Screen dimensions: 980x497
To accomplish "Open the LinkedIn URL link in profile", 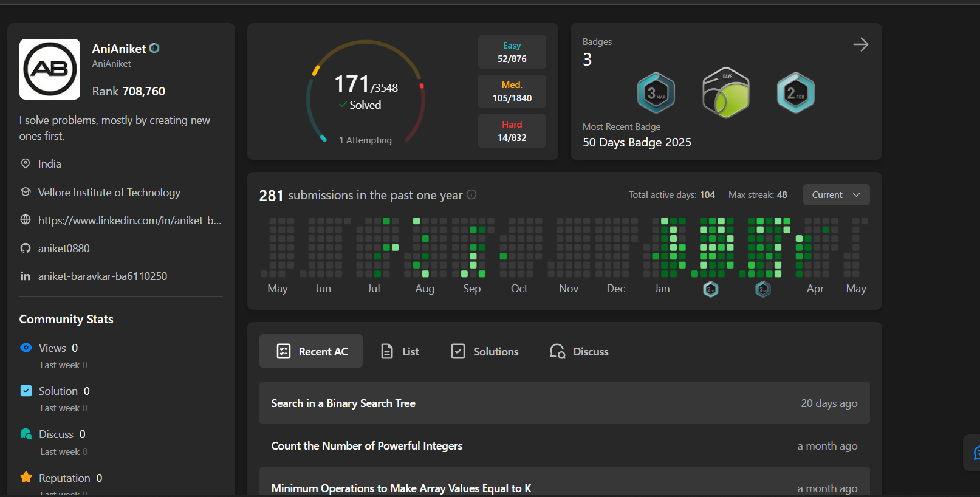I will click(x=129, y=221).
